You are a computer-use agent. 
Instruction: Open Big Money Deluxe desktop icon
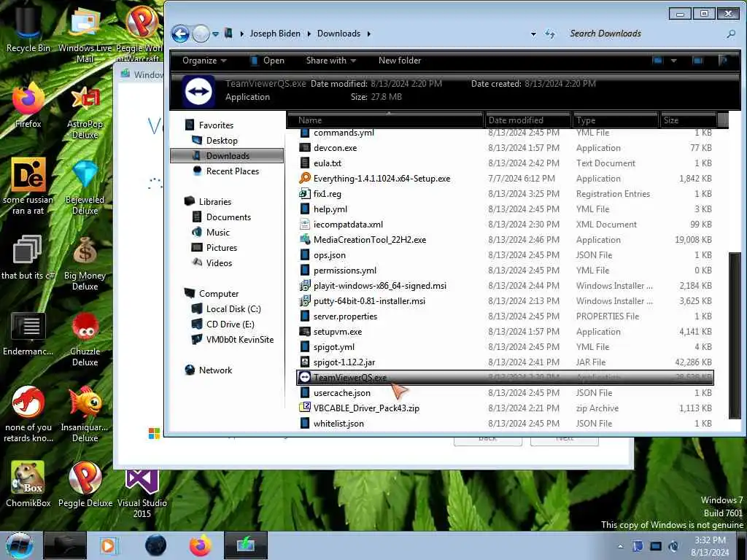point(85,262)
